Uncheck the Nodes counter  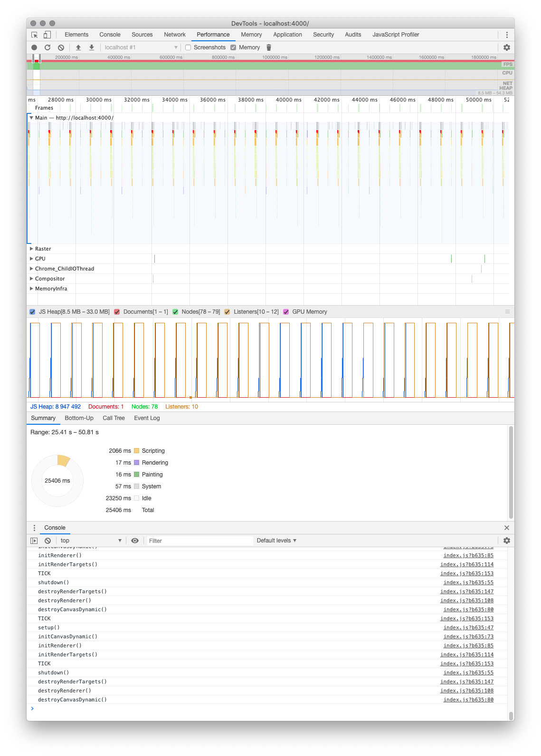coord(175,312)
